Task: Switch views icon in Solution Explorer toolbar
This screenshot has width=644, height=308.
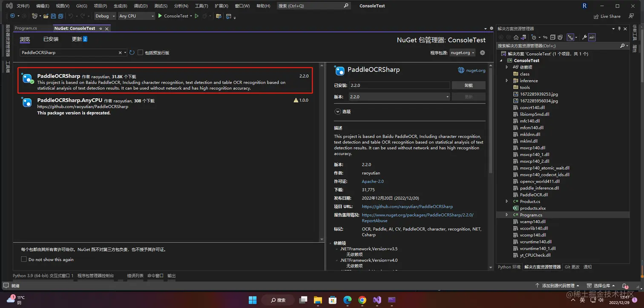Action: (524, 37)
